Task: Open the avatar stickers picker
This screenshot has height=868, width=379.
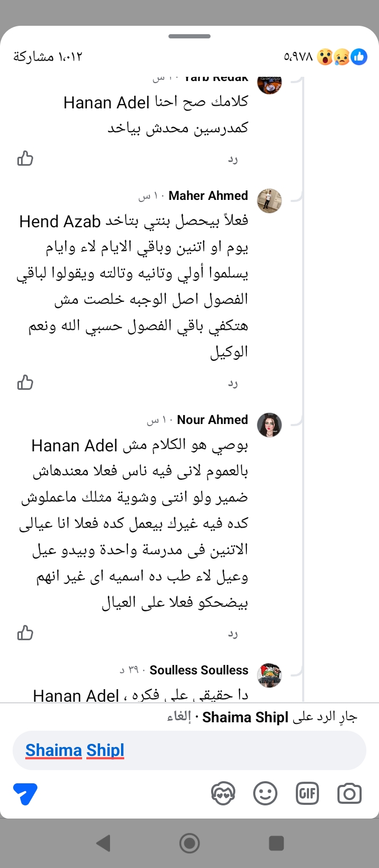Action: pyautogui.click(x=223, y=793)
